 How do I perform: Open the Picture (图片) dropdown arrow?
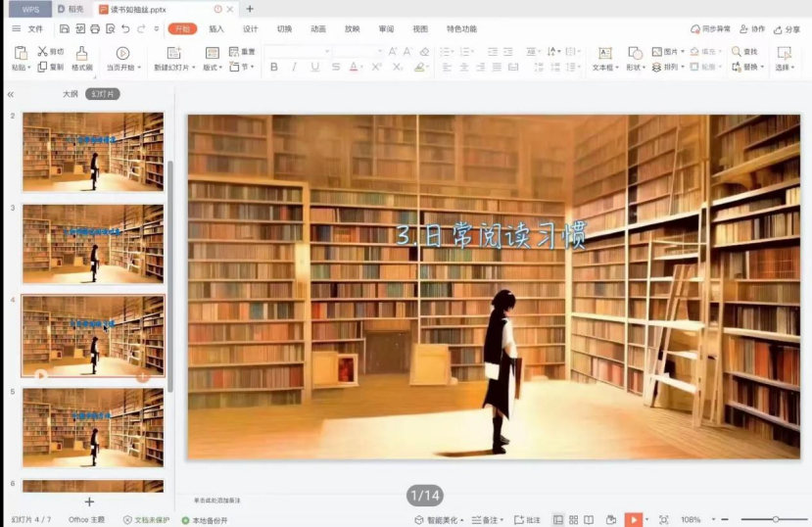click(683, 52)
